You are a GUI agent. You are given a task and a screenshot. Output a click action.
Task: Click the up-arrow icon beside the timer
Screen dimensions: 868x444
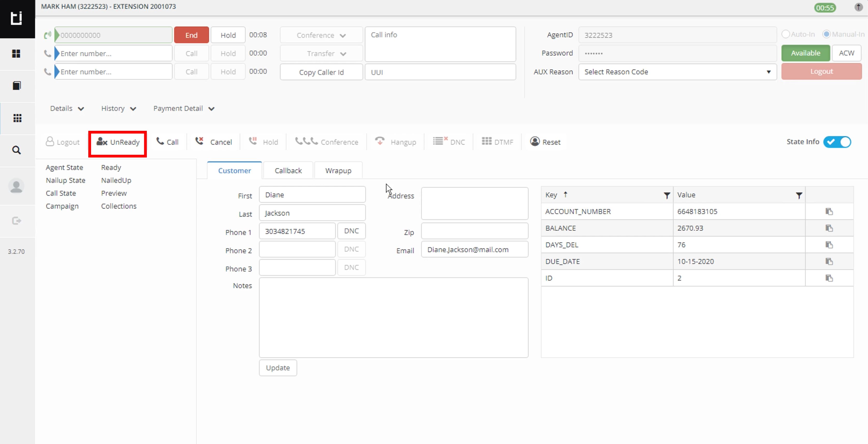click(x=859, y=7)
